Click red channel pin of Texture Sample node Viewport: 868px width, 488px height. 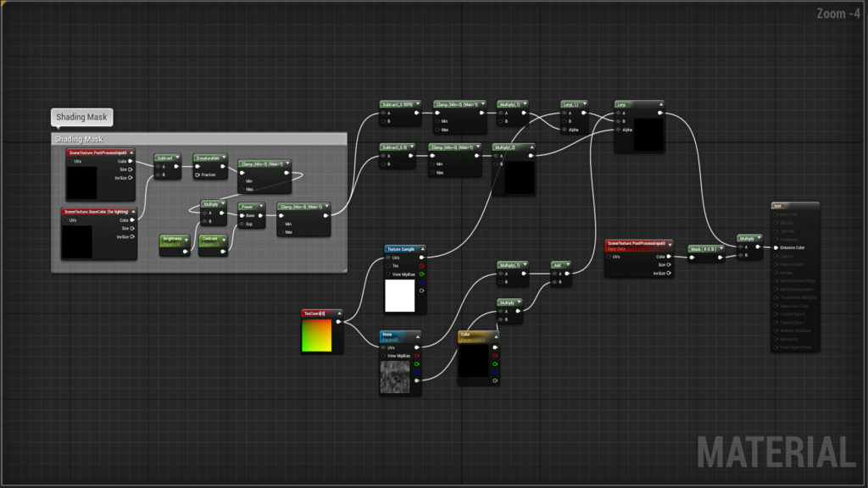pos(422,265)
